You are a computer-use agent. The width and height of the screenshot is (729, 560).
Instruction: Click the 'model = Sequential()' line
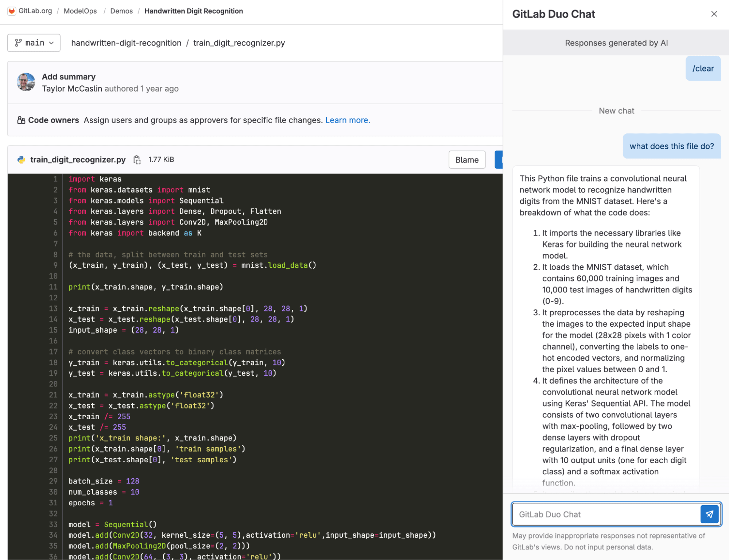tap(112, 524)
